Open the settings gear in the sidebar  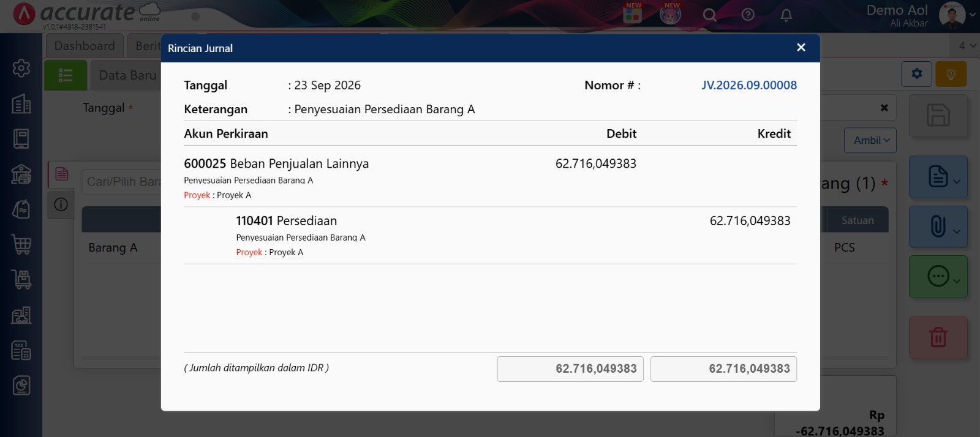[x=21, y=68]
